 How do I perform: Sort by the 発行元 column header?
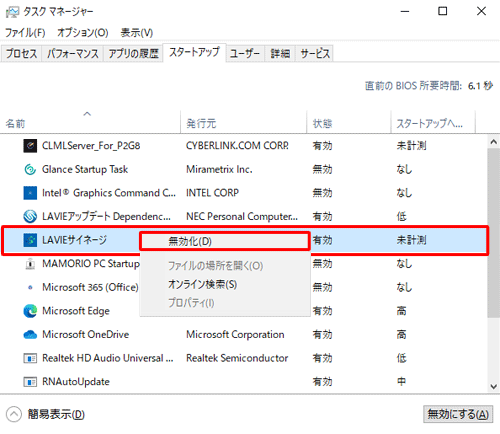pos(243,122)
